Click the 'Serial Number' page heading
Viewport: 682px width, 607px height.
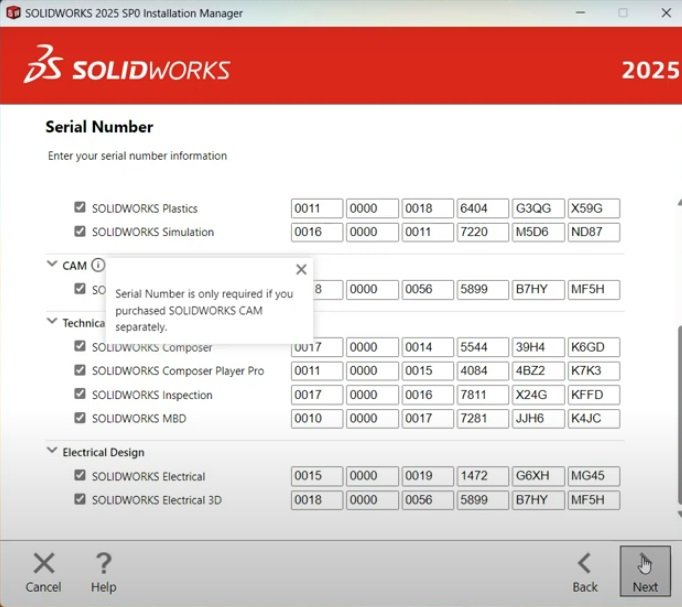99,127
